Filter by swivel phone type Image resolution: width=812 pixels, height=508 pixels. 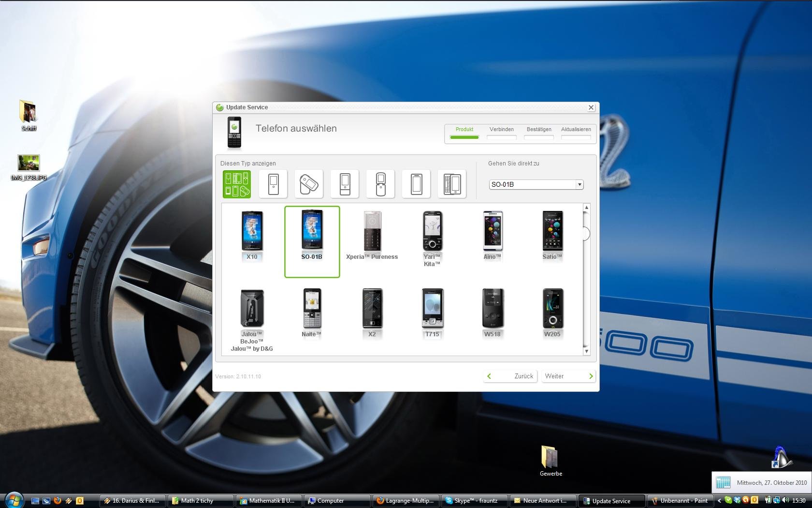coord(309,184)
